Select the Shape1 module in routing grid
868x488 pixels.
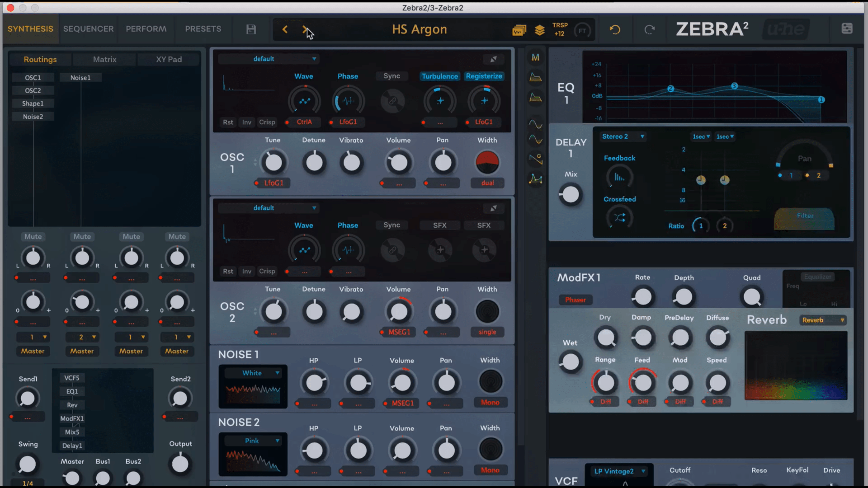point(33,103)
